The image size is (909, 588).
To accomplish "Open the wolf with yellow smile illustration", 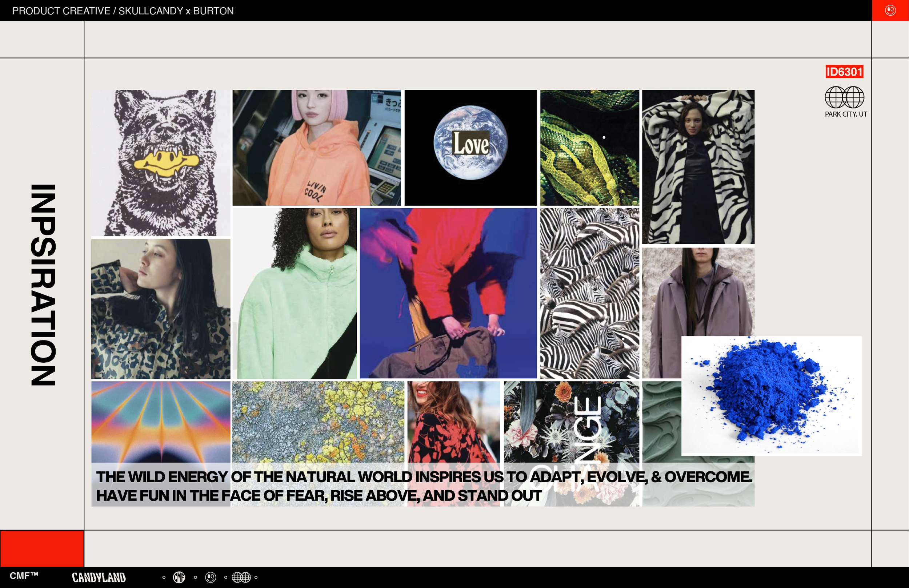I will coord(161,163).
